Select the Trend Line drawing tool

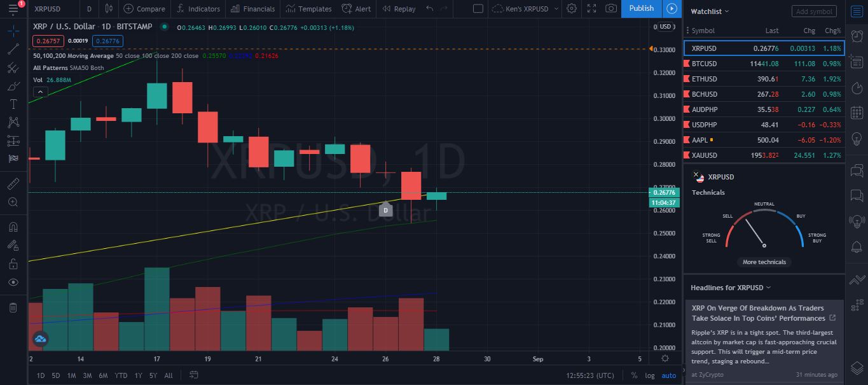coord(13,49)
